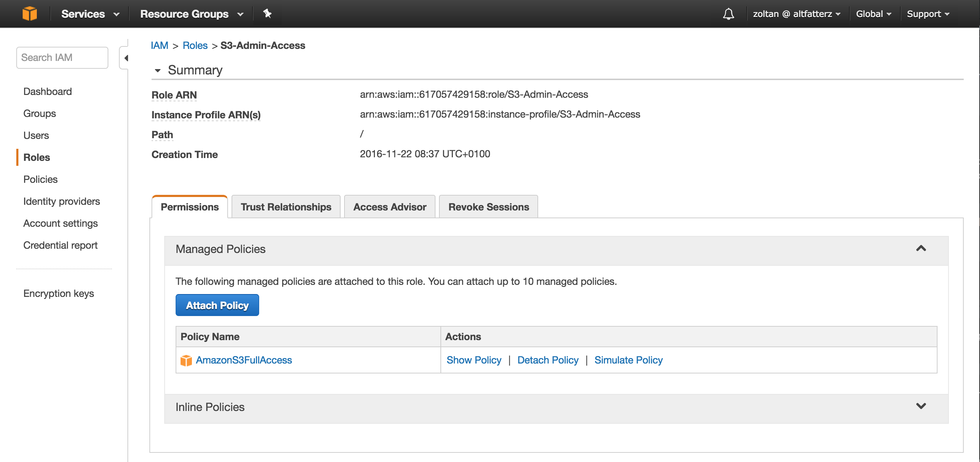Screen dimensions: 980x462
Task: Select the Roles sidebar menu item
Action: [36, 157]
